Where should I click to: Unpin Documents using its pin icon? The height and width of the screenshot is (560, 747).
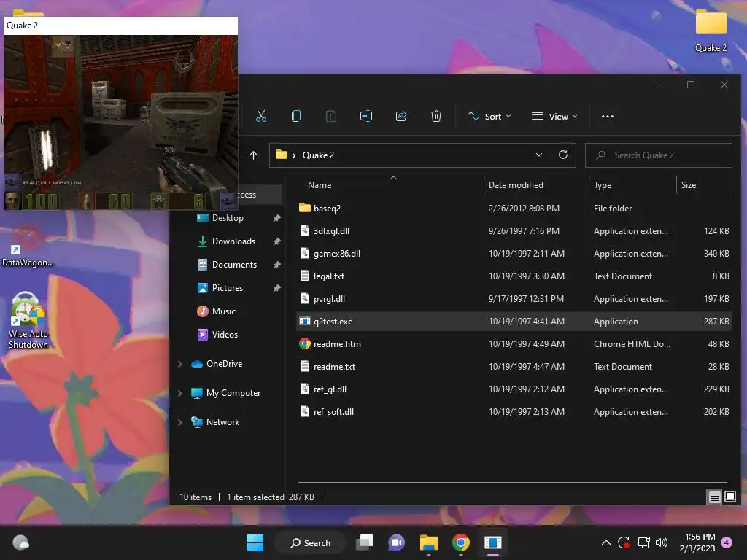[x=276, y=265]
